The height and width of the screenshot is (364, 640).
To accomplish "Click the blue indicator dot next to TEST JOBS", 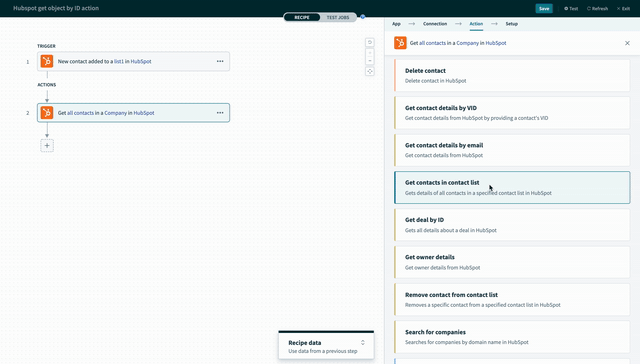I will pyautogui.click(x=362, y=17).
